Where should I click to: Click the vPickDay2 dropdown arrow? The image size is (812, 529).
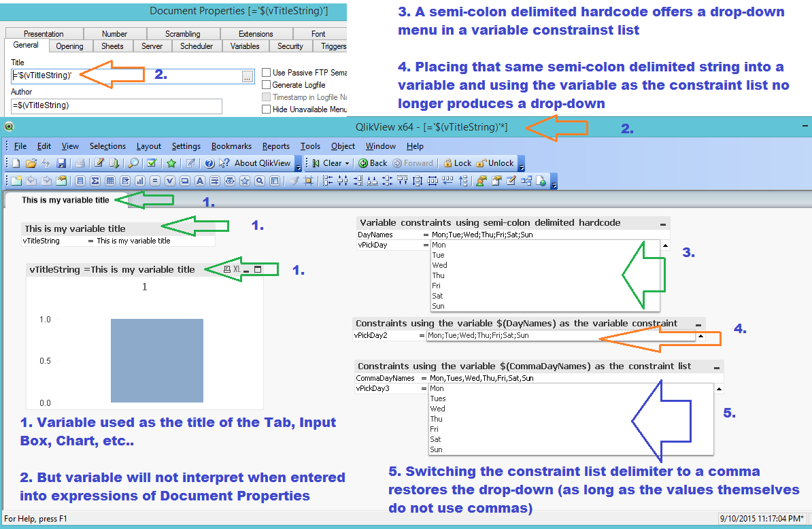coord(700,336)
